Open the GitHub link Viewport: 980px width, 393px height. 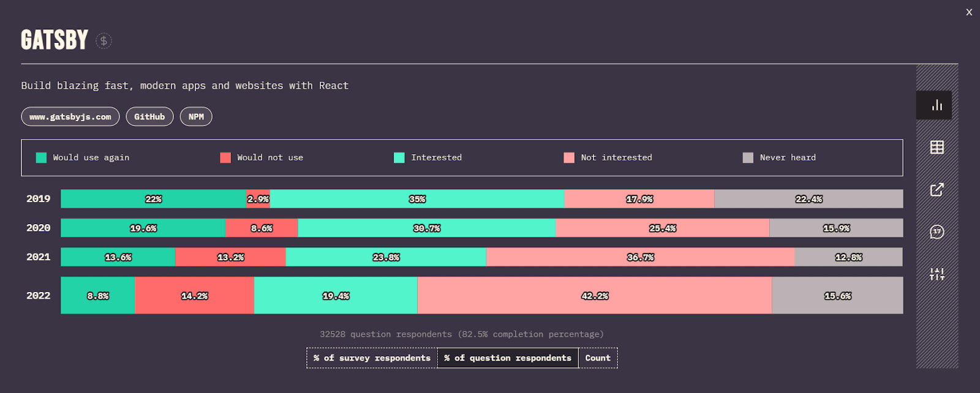[x=149, y=117]
